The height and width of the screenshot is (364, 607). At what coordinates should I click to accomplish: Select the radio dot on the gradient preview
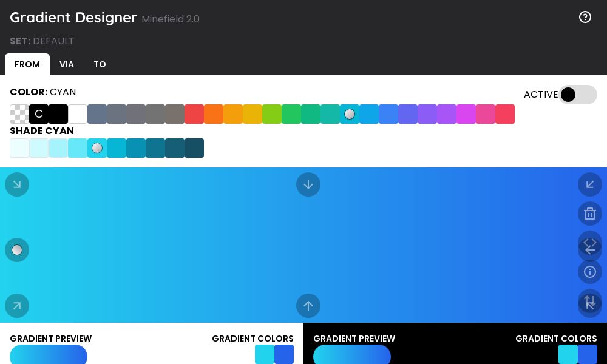point(17,250)
